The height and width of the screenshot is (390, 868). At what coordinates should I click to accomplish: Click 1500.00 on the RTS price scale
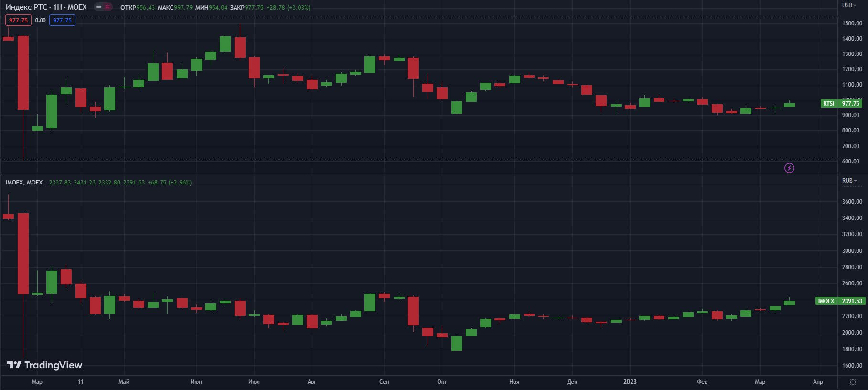click(852, 23)
